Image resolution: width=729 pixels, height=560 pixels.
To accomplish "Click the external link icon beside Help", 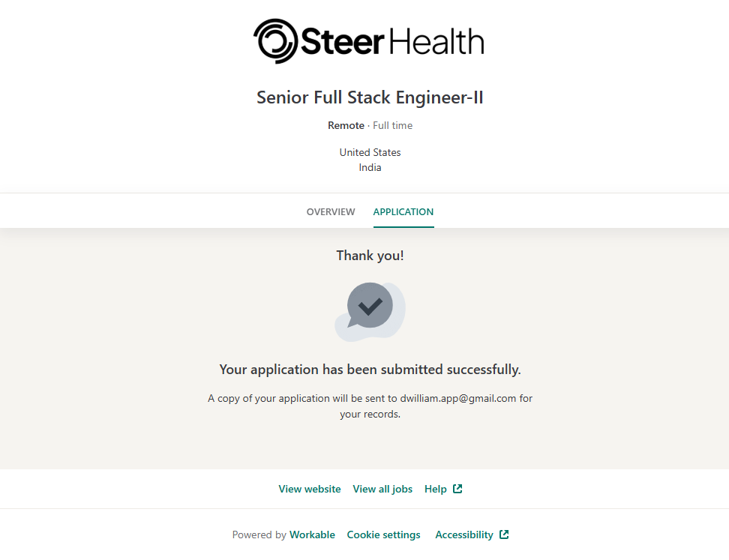I will (x=457, y=489).
